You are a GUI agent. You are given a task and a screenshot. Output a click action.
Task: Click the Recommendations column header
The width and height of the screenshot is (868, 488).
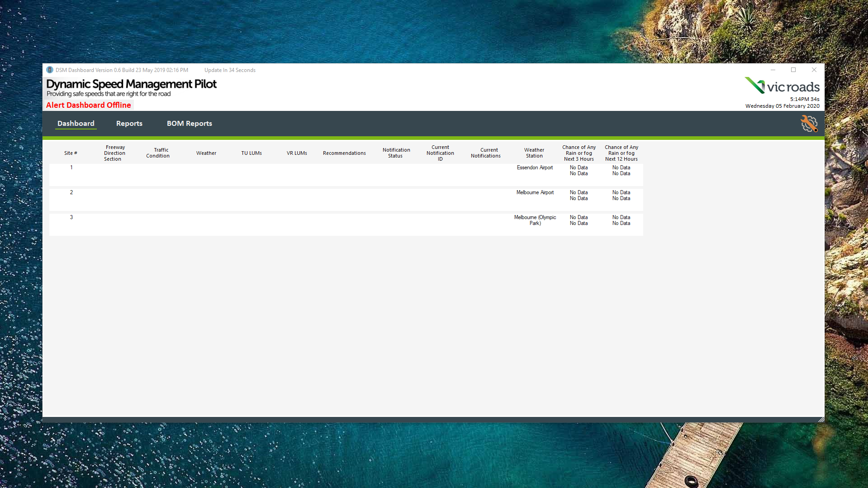click(x=344, y=153)
